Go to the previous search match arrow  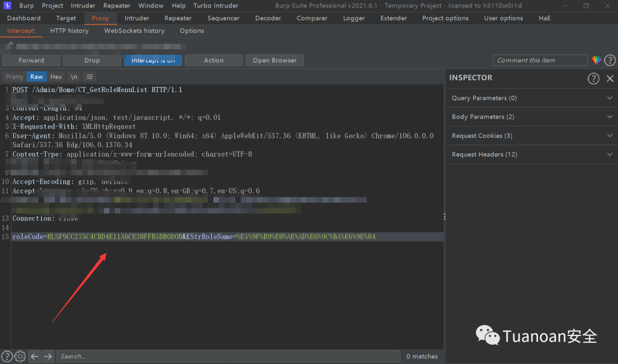coord(35,357)
